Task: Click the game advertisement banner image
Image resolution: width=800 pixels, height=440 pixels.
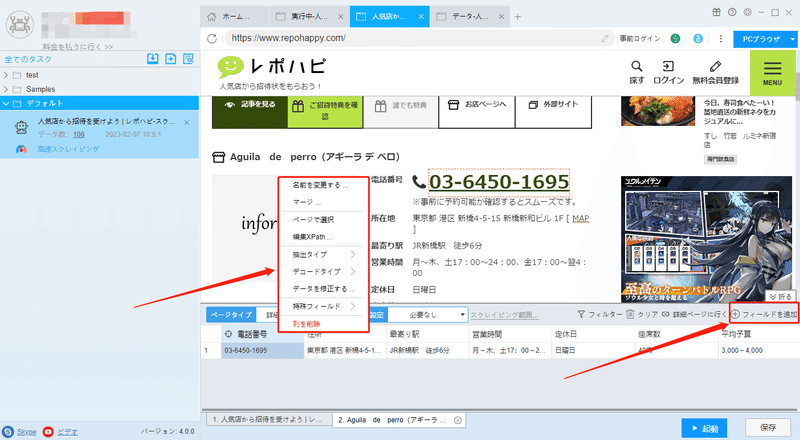Action: (706, 239)
